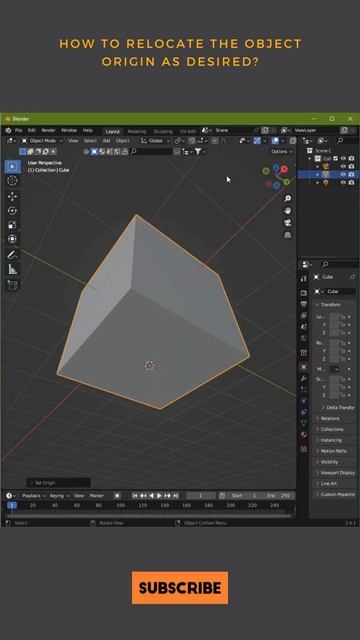Open the Edit menu
Image resolution: width=360 pixels, height=640 pixels.
tap(32, 131)
